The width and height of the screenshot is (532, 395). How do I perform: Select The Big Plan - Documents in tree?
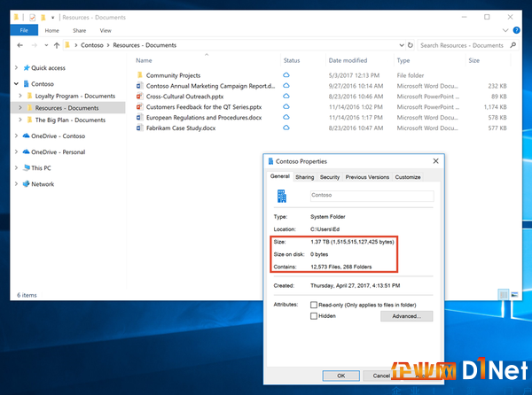[x=70, y=120]
